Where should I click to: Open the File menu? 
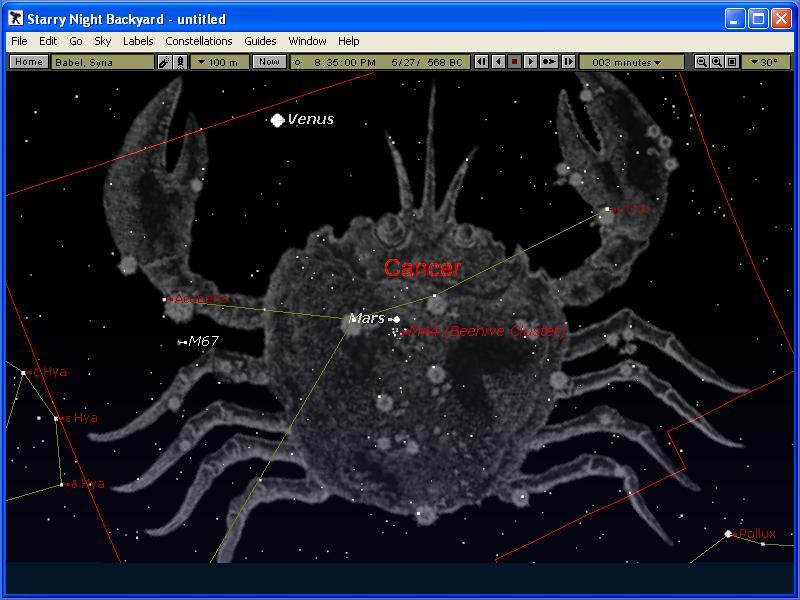pyautogui.click(x=19, y=41)
